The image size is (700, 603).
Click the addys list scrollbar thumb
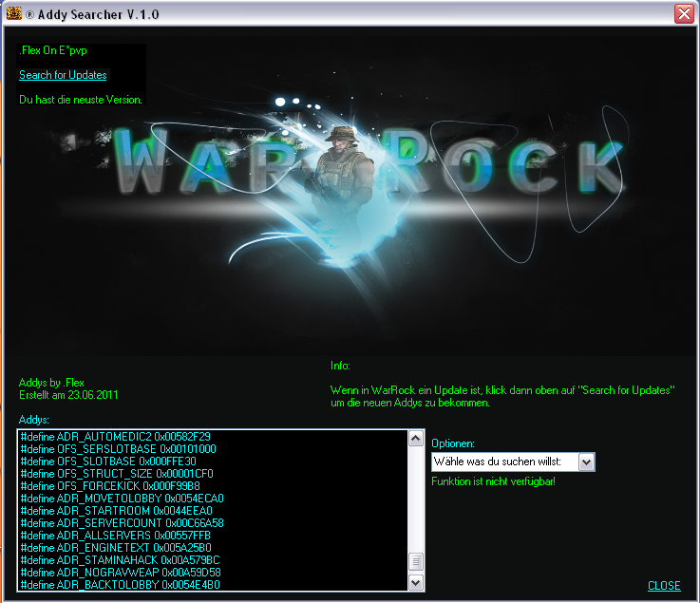[416, 561]
